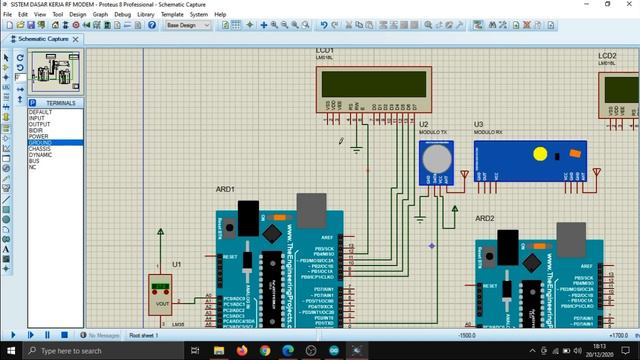640x360 pixels.
Task: Open the Base Design variant dropdown
Action: (188, 25)
